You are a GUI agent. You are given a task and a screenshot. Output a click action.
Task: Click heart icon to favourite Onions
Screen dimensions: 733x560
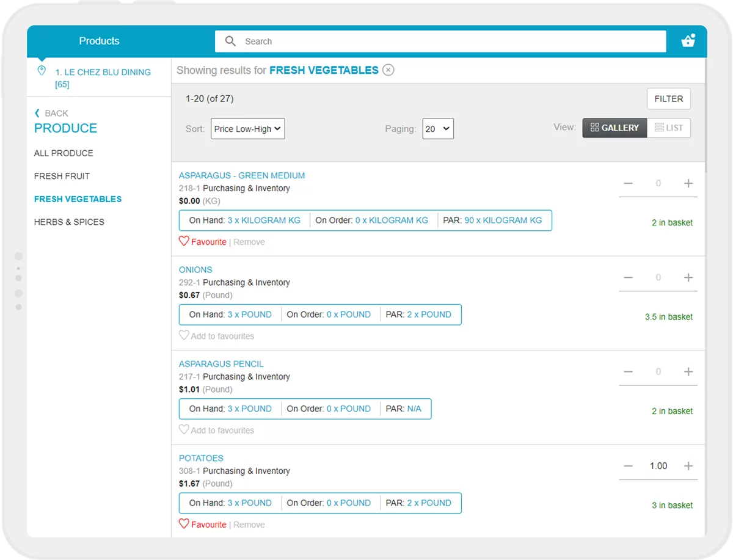tap(184, 335)
